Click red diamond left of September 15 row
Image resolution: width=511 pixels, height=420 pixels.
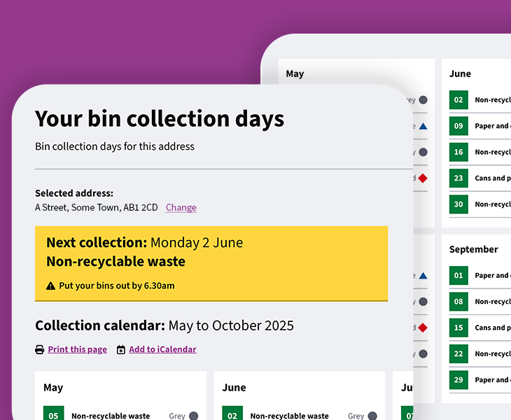click(423, 328)
